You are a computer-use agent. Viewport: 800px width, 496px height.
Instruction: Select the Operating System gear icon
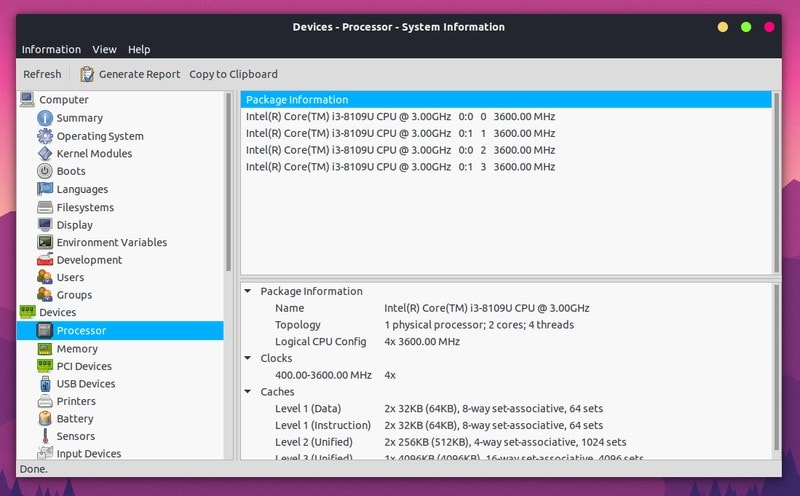(x=45, y=136)
